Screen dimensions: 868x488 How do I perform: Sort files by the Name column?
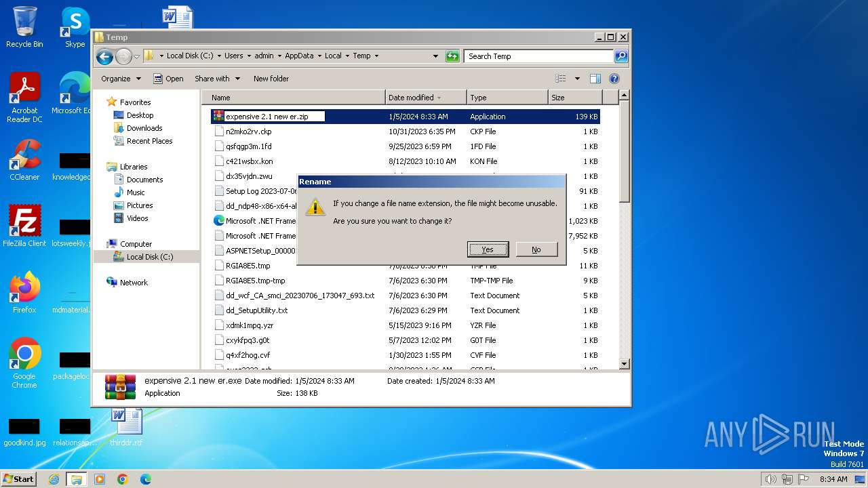point(294,98)
